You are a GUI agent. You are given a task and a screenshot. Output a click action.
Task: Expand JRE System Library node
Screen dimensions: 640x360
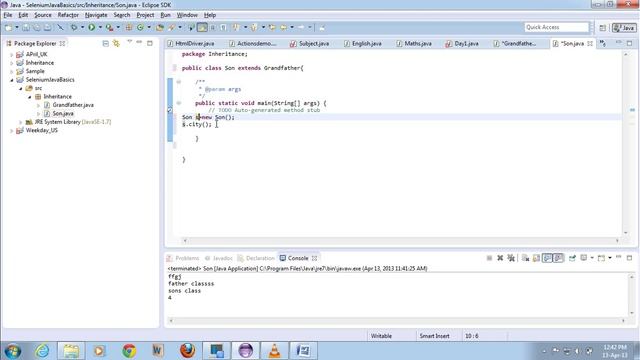pos(20,122)
